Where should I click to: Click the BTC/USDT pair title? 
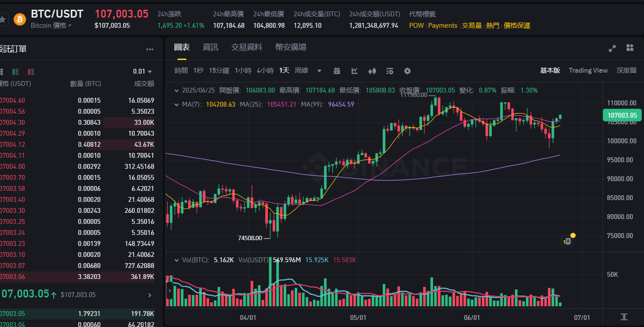click(57, 14)
